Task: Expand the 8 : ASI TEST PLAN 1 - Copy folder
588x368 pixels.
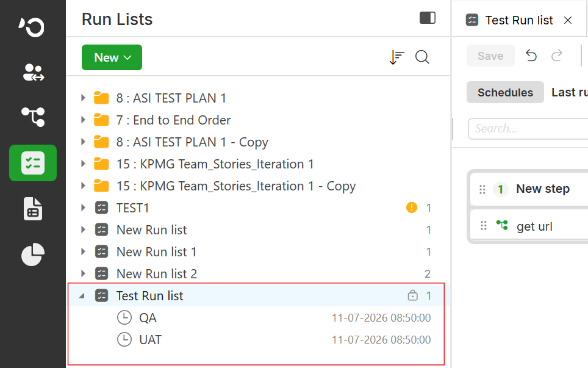Action: coord(83,142)
